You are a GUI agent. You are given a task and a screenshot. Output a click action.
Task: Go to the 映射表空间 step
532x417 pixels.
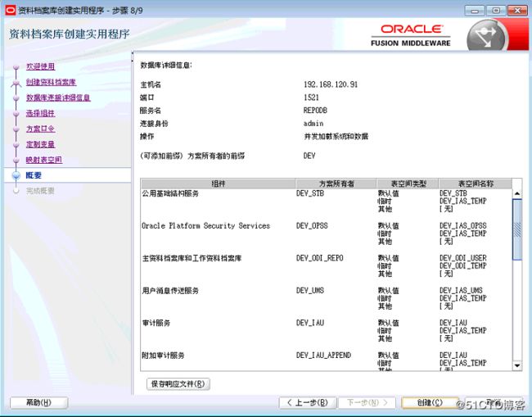[x=44, y=160]
